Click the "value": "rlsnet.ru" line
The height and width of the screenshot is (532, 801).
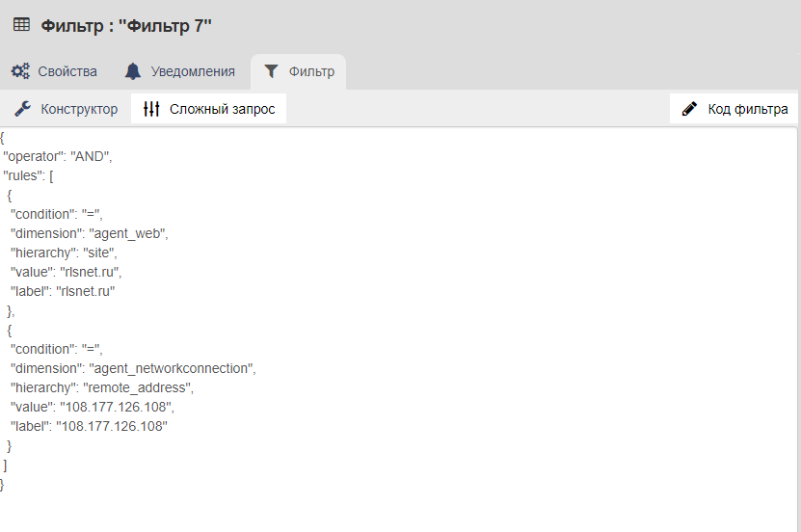66,272
